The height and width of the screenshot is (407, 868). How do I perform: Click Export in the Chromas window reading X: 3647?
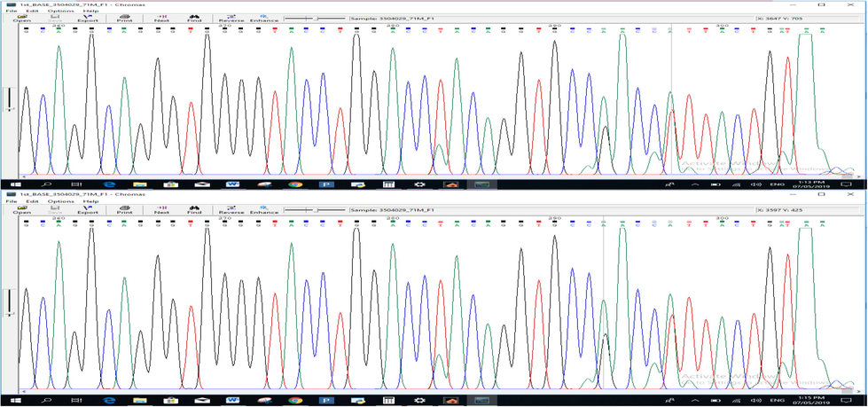[x=88, y=19]
